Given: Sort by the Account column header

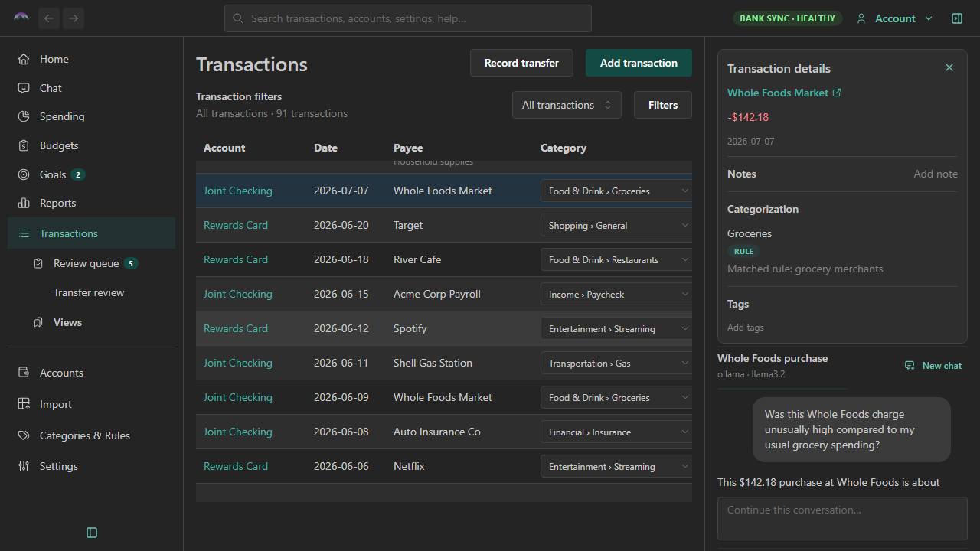Looking at the screenshot, I should click(x=224, y=148).
